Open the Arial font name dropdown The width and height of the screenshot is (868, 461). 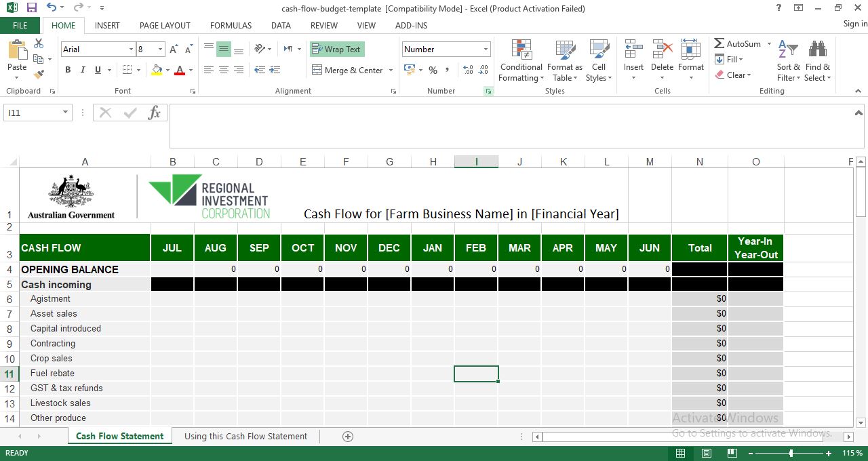click(x=131, y=49)
